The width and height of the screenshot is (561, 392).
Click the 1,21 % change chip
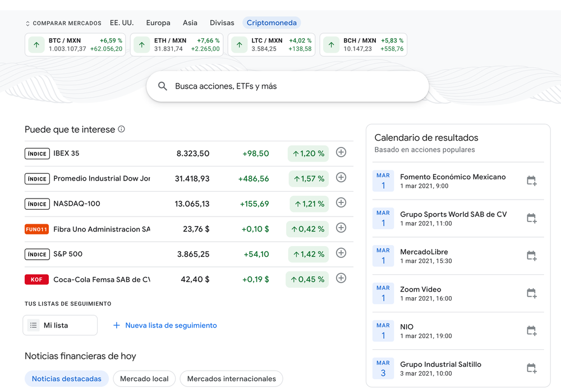(309, 204)
